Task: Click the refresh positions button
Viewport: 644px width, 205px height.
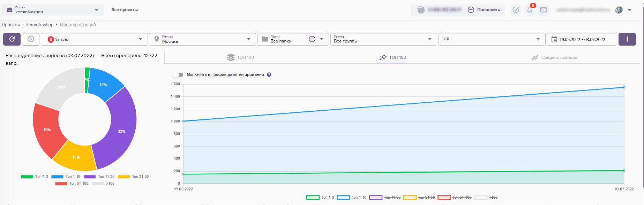Action: (12, 39)
